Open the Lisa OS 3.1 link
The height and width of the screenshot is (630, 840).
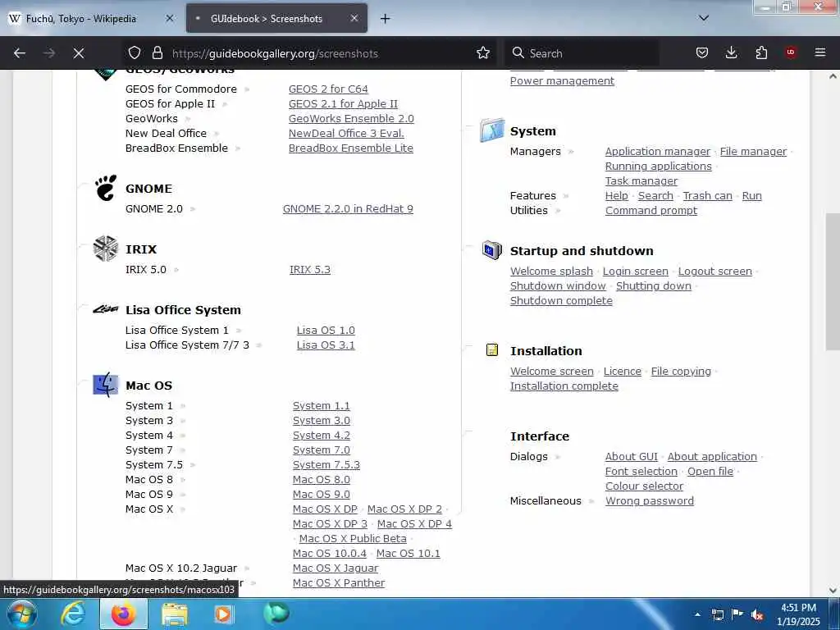(326, 345)
